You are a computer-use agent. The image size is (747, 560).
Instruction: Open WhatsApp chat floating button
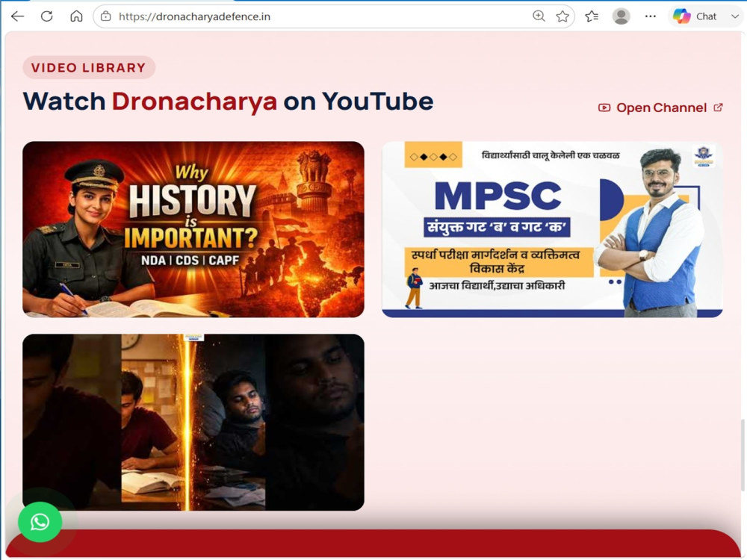point(40,522)
